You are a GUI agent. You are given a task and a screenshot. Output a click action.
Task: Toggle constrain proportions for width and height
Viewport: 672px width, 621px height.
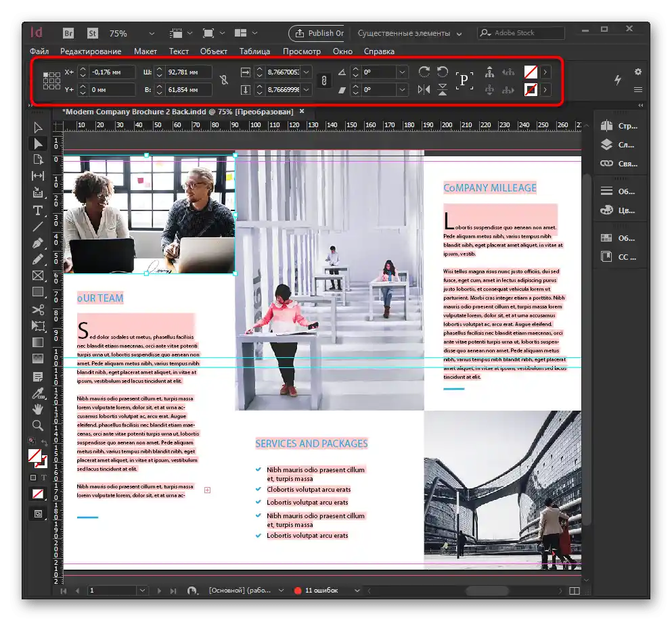tap(224, 80)
